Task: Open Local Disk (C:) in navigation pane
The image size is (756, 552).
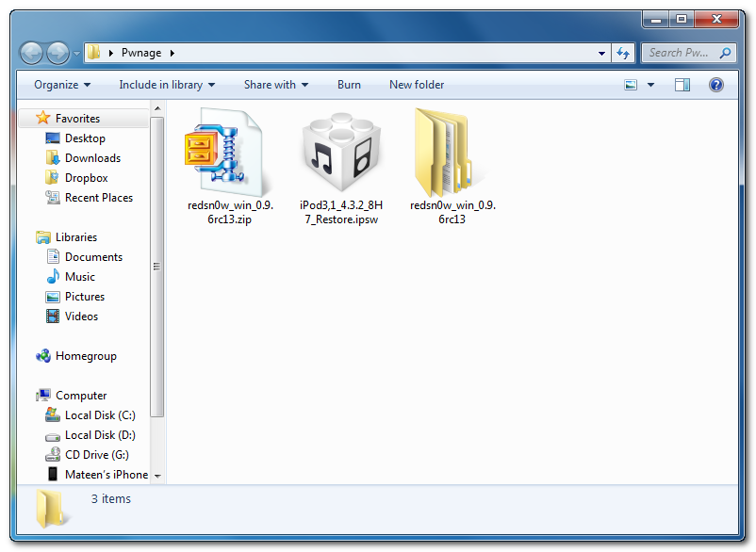Action: 100,415
